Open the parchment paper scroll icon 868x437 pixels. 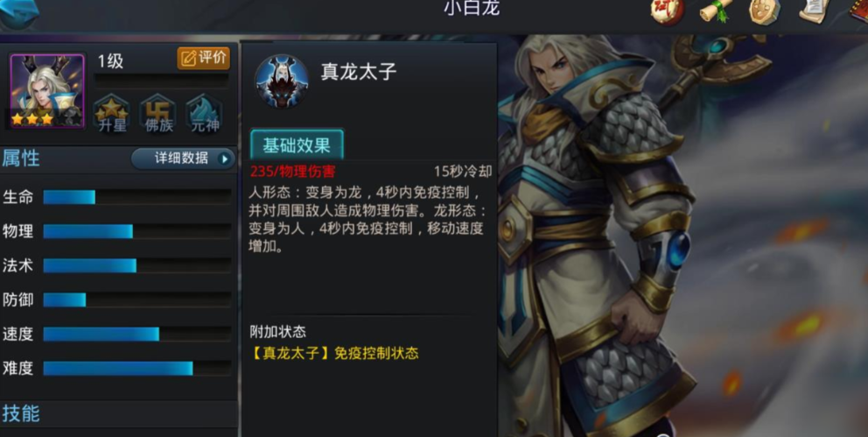pos(814,11)
